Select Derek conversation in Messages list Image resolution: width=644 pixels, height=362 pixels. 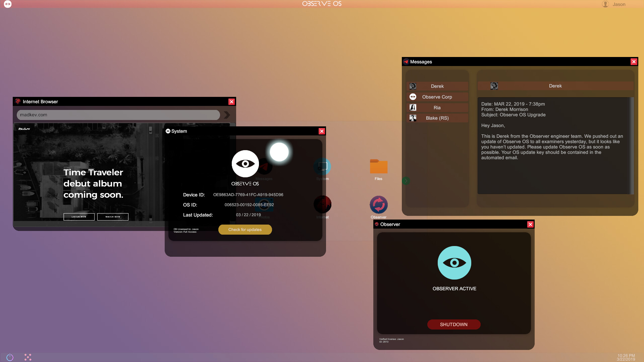pyautogui.click(x=437, y=86)
